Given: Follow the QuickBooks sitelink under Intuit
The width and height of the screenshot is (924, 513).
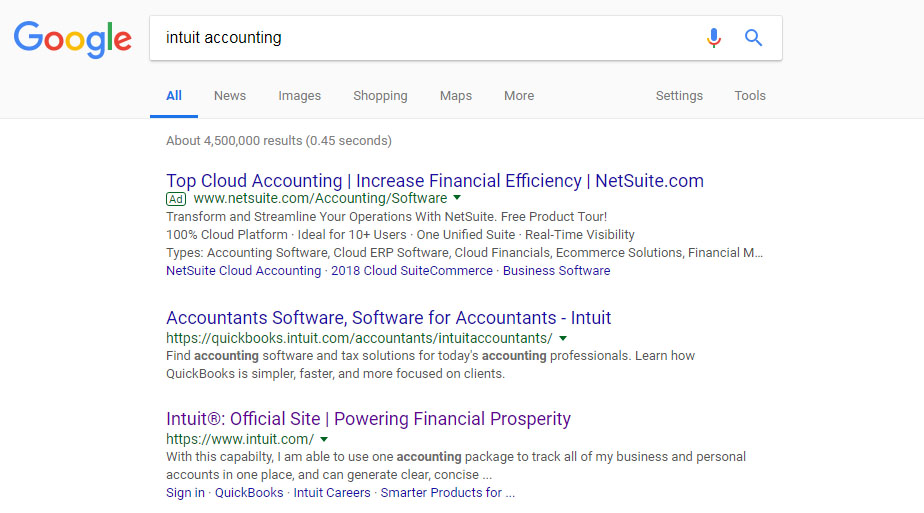Looking at the screenshot, I should pyautogui.click(x=250, y=493).
